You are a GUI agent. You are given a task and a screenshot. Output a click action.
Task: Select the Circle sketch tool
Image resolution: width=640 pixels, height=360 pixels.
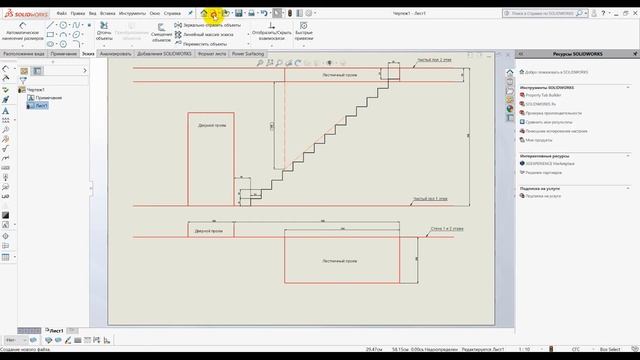(63, 25)
